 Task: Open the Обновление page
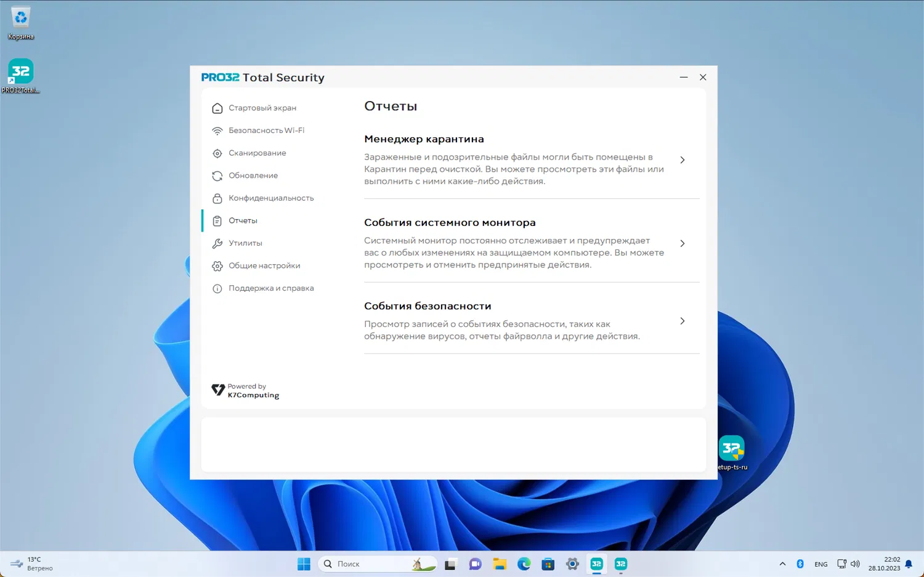(253, 176)
